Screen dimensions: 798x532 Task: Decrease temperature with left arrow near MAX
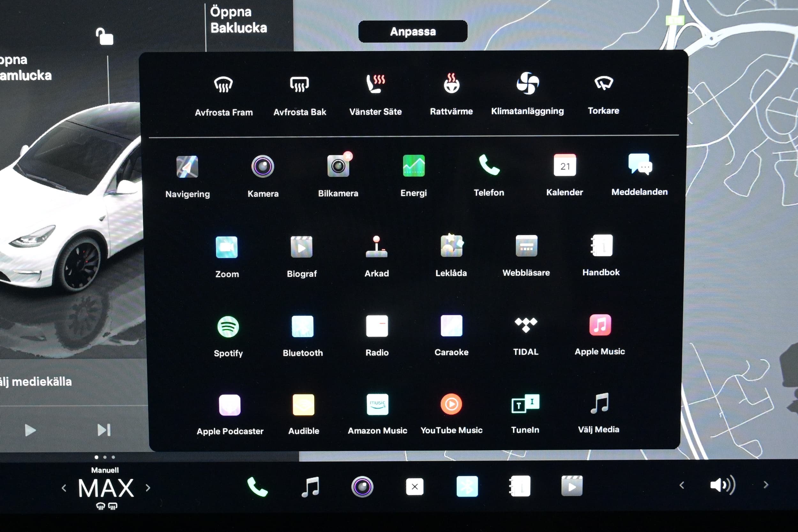click(x=64, y=488)
